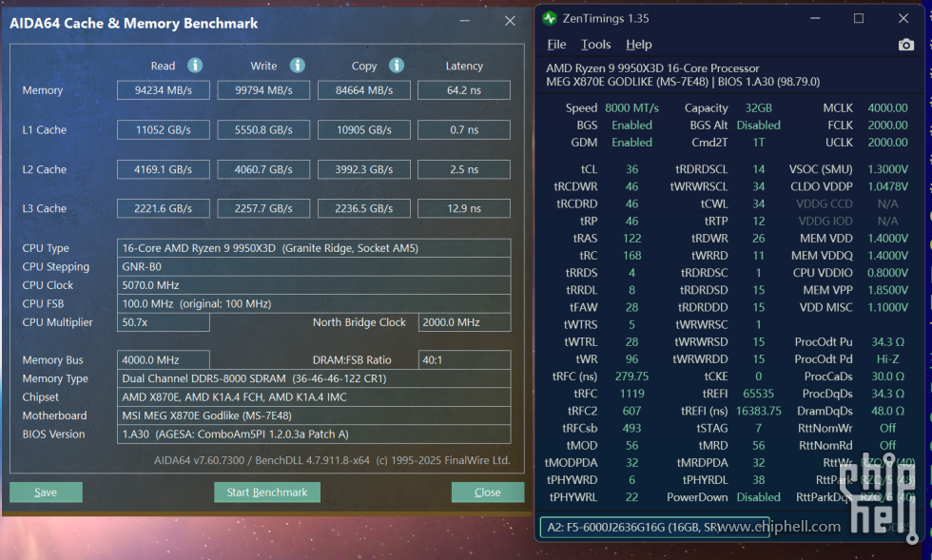The image size is (932, 560).
Task: Click the MEM VPP 1.8500V value
Action: click(887, 290)
